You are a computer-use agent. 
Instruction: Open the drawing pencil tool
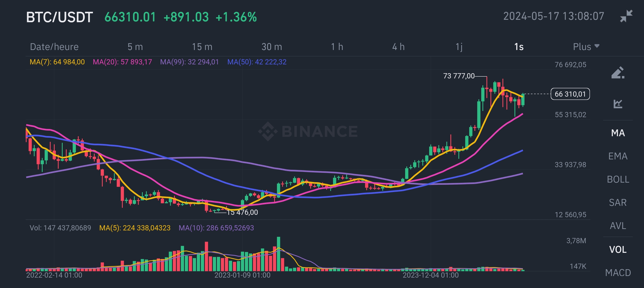point(618,73)
